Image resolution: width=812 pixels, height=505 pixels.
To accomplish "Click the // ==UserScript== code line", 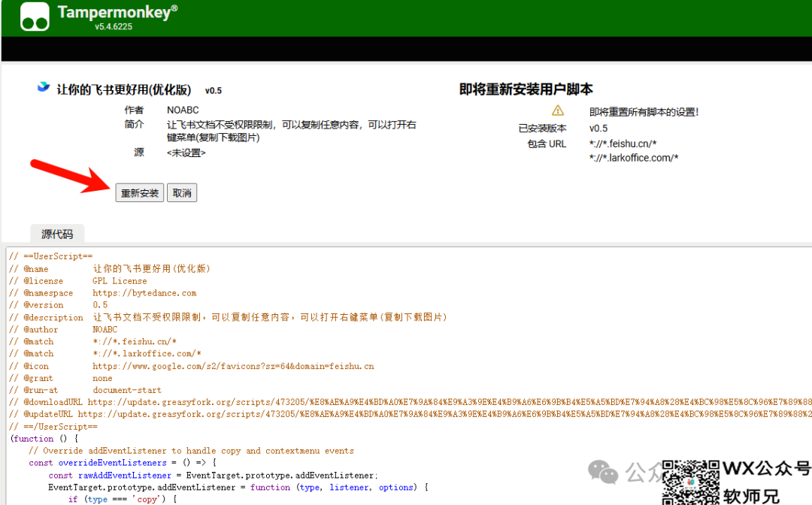I will pyautogui.click(x=51, y=256).
